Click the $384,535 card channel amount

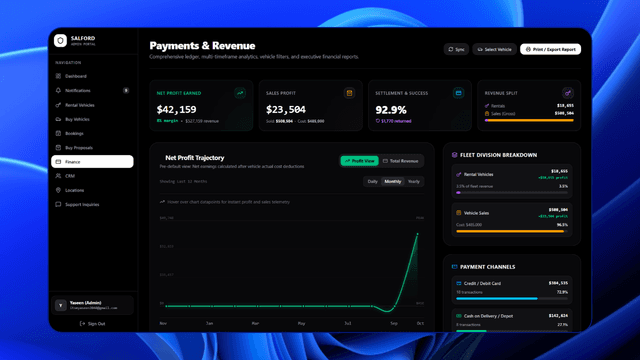click(558, 283)
